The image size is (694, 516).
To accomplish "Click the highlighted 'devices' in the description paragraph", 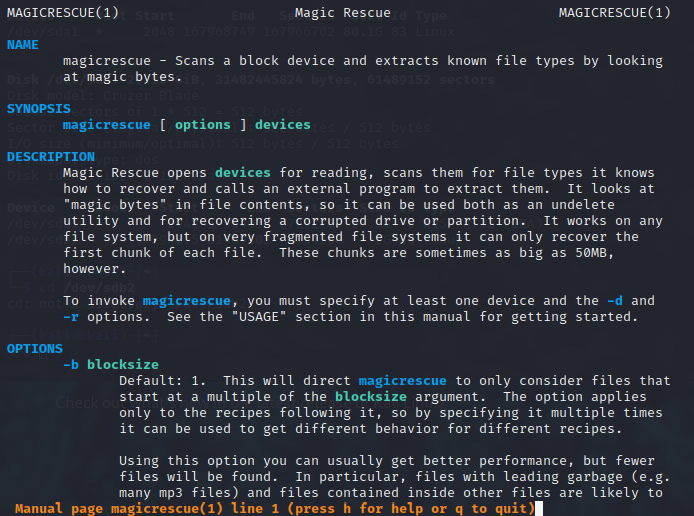I will click(243, 173).
